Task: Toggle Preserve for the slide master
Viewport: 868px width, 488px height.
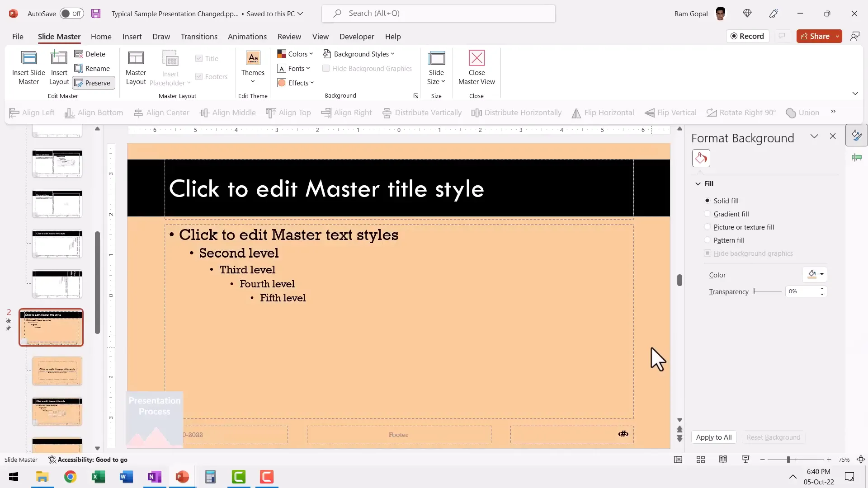Action: click(x=93, y=83)
